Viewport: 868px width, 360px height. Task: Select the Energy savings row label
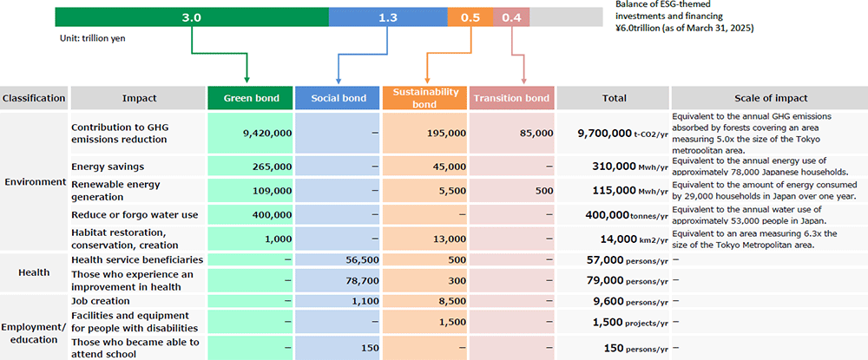click(108, 166)
